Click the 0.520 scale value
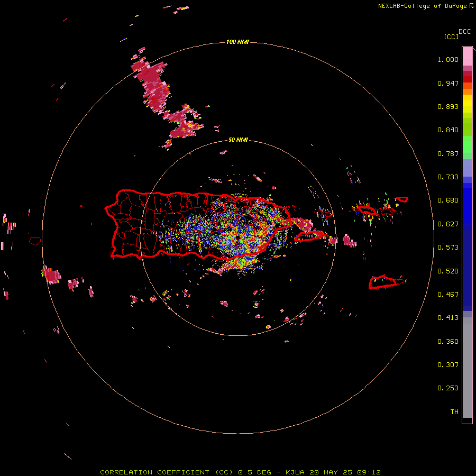 [448, 271]
